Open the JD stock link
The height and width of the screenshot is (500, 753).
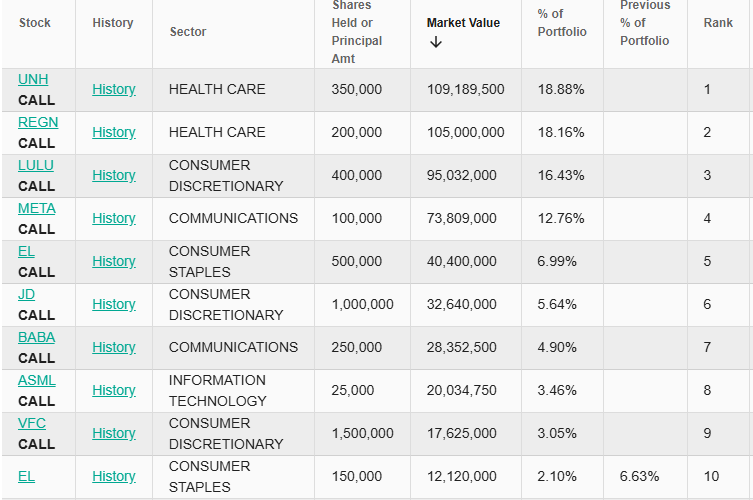click(26, 294)
